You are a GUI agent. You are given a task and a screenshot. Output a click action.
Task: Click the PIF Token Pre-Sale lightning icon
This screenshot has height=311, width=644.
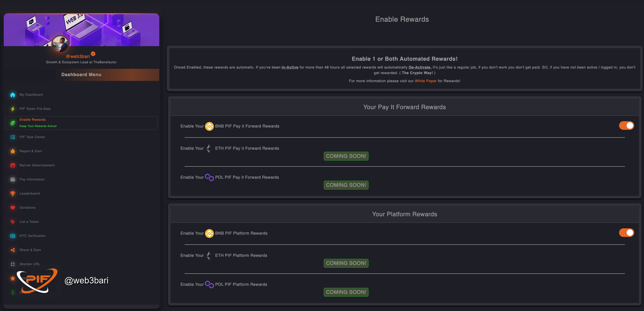(13, 109)
